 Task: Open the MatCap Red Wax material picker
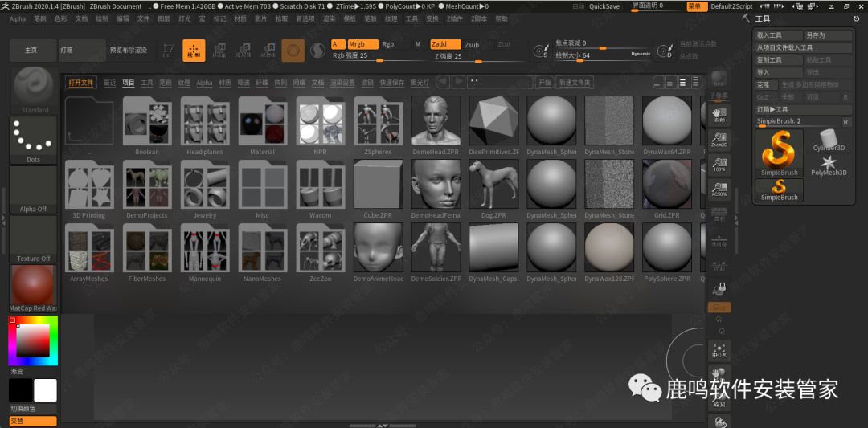(x=33, y=288)
